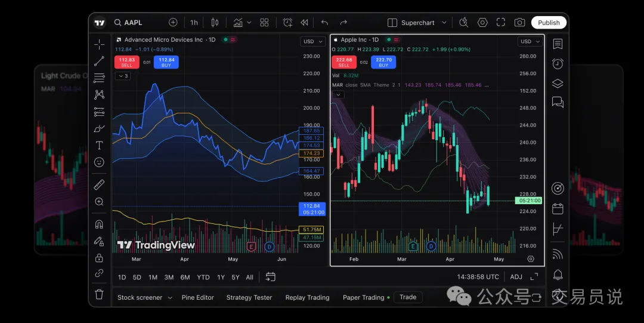Expand the 3 collapsed indicators on AMD chart
The width and height of the screenshot is (644, 323).
(123, 76)
